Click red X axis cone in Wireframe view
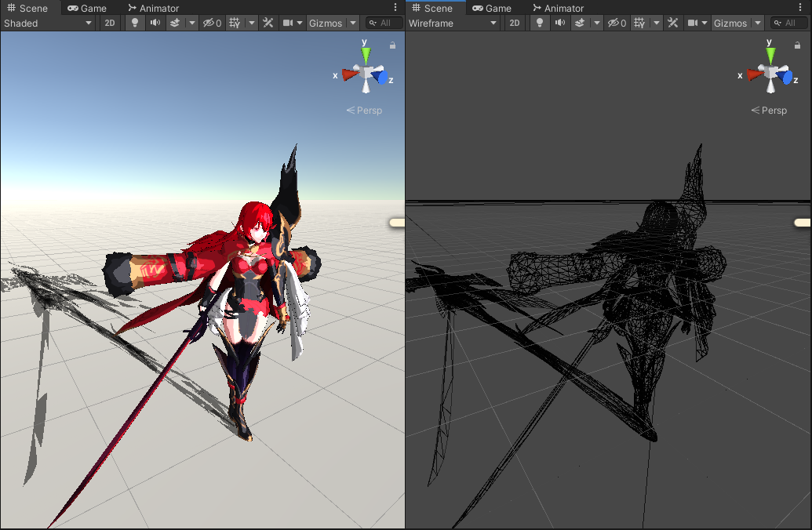Viewport: 812px width, 530px height. [755, 74]
